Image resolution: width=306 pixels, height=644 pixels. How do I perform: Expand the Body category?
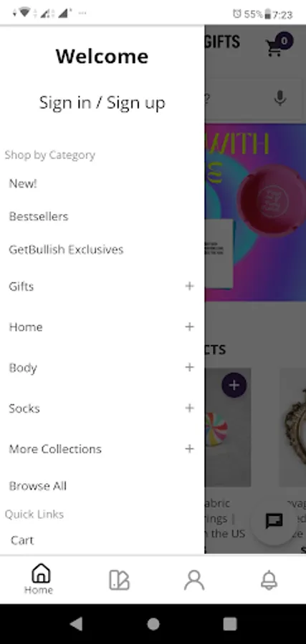[x=189, y=367]
